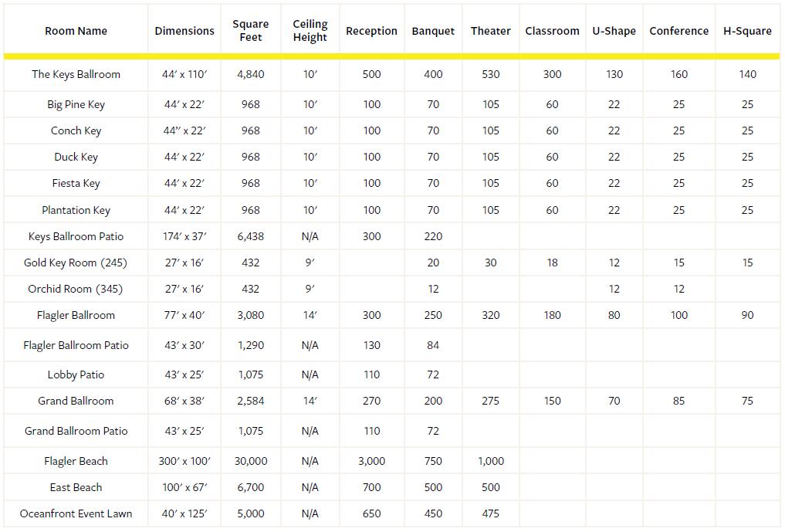Select the Flagler Ballroom Patio room name
The height and width of the screenshot is (532, 785).
click(76, 345)
